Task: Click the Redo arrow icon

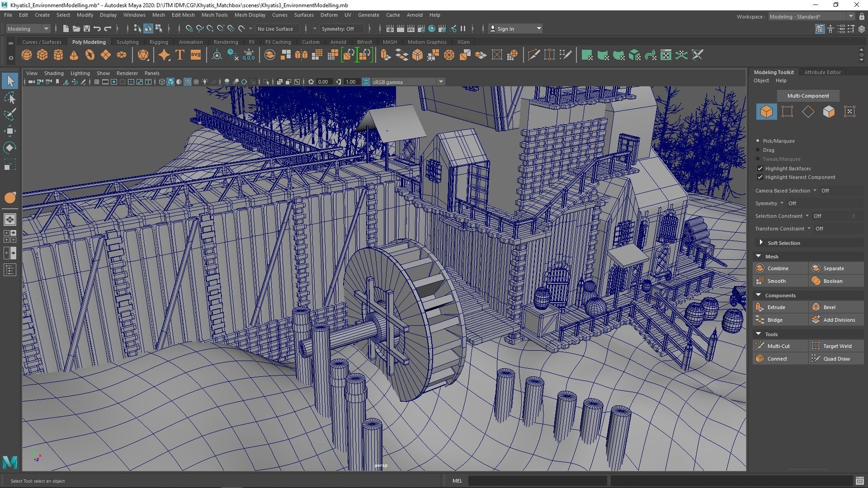Action: (108, 28)
